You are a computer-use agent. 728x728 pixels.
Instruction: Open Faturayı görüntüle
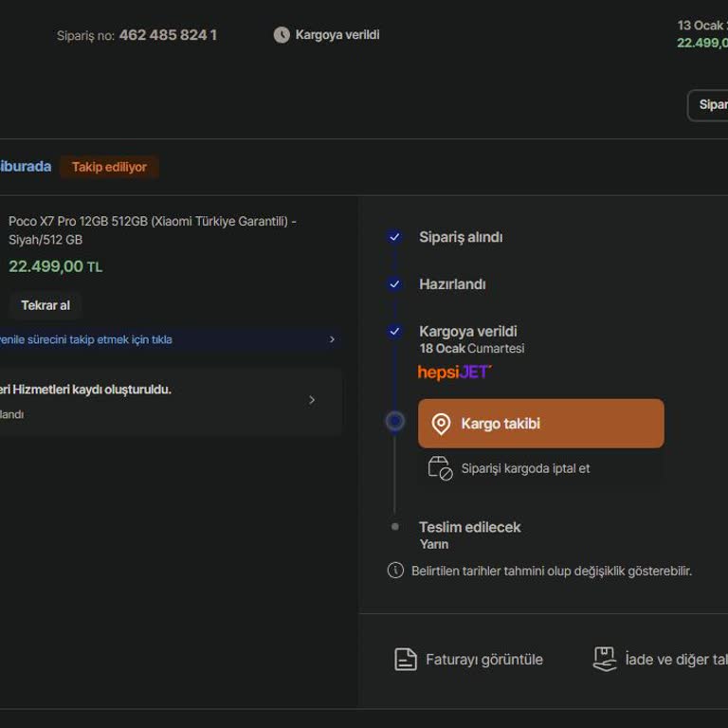(468, 660)
